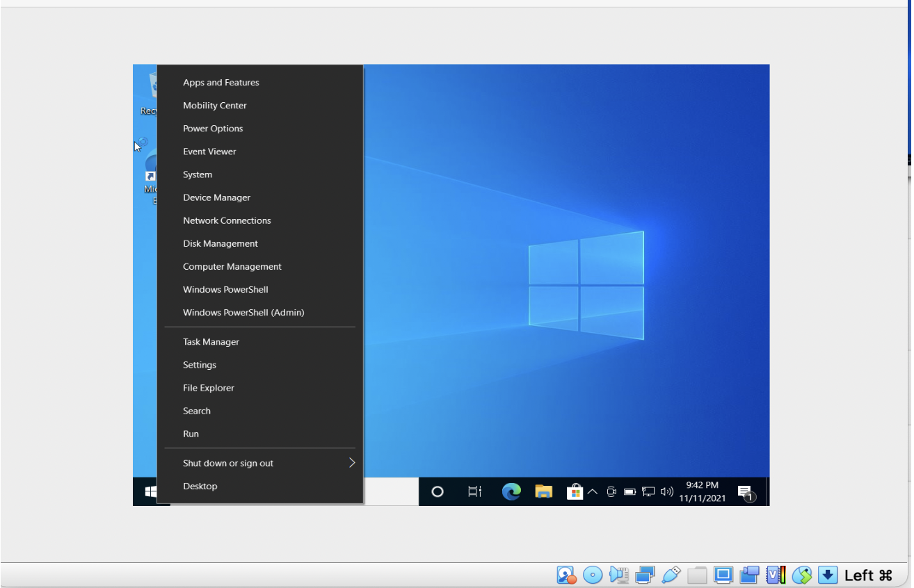914x588 pixels.
Task: Click the battery icon in the system tray
Action: point(630,491)
